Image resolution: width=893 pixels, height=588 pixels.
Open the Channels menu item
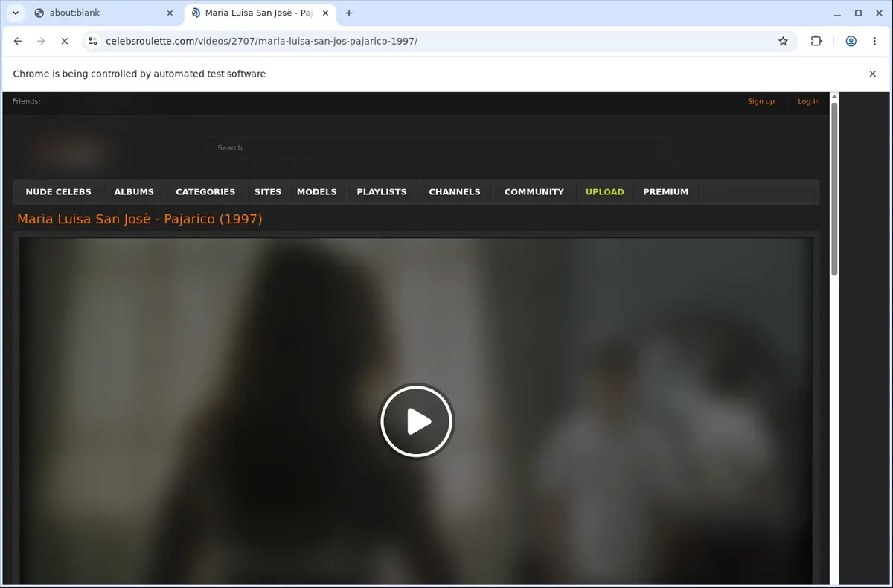pos(455,191)
